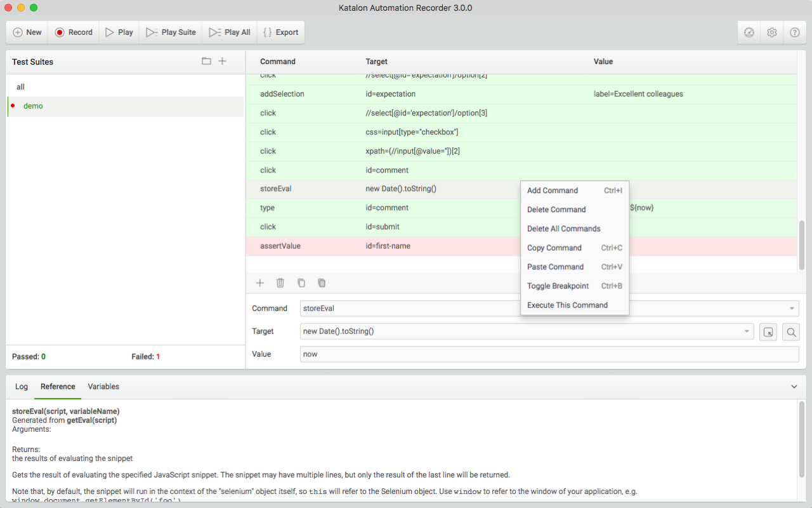812x508 pixels.
Task: Start recording with the Record button
Action: coord(74,32)
